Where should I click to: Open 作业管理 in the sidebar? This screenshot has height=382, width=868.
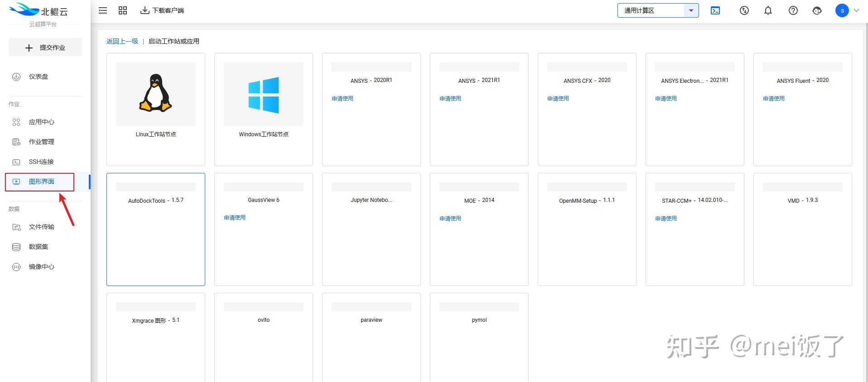(42, 142)
